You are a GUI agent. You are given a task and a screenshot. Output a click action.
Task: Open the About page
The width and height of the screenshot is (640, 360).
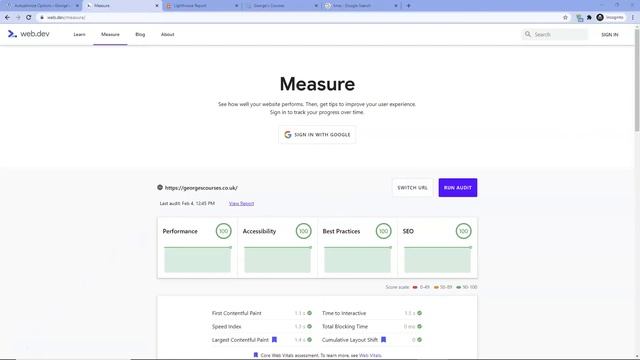(x=167, y=35)
